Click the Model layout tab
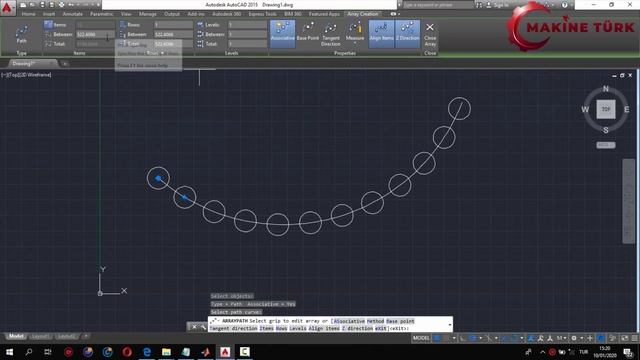The width and height of the screenshot is (640, 360). click(16, 336)
